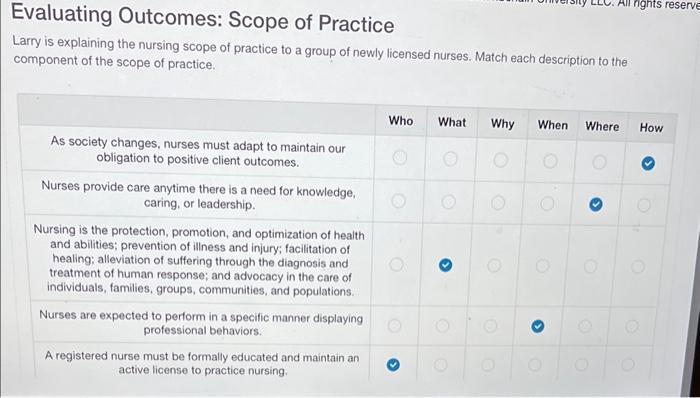Viewport: 700px width, 398px height.
Task: Click checked Who option for registered nurse row
Action: (393, 365)
